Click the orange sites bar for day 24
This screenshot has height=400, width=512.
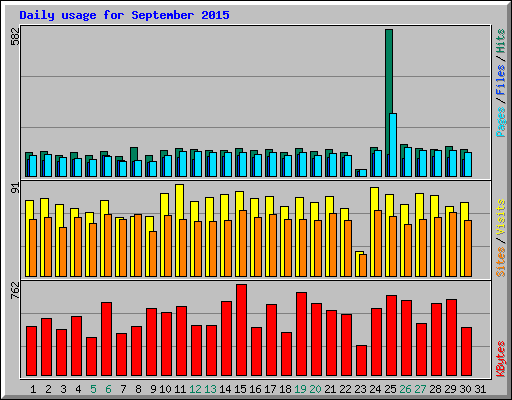click(378, 243)
